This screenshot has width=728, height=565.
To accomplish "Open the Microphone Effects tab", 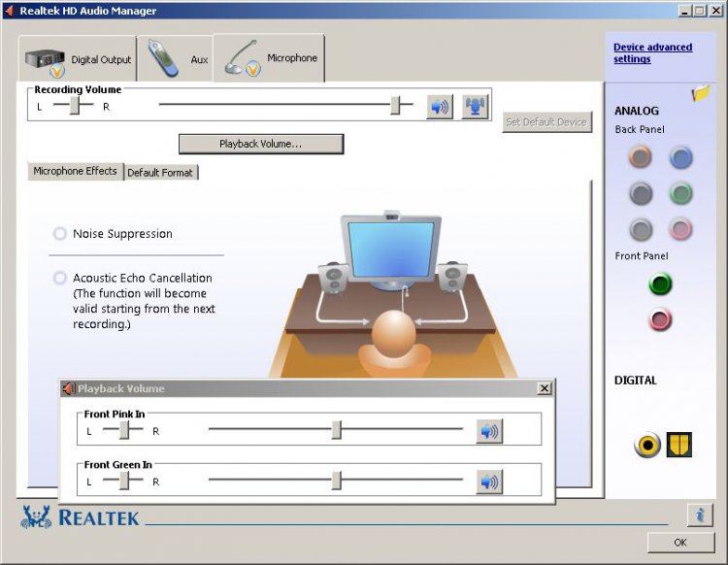I will 75,171.
